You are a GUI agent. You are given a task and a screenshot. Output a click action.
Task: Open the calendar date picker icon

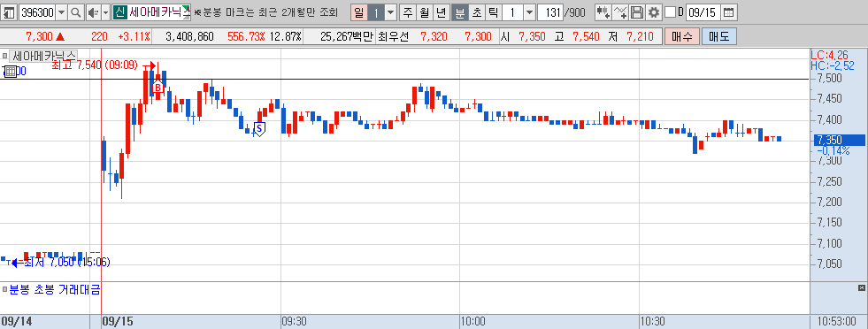pos(730,12)
